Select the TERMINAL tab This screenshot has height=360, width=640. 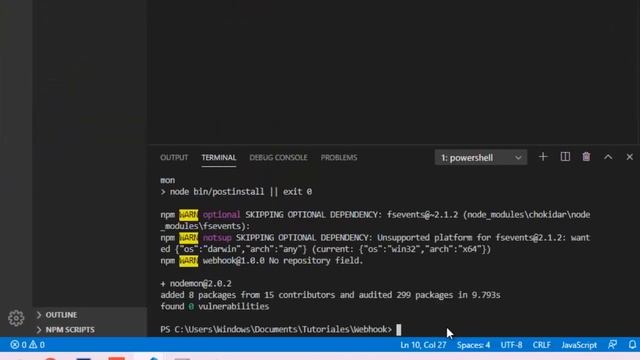[x=219, y=158]
